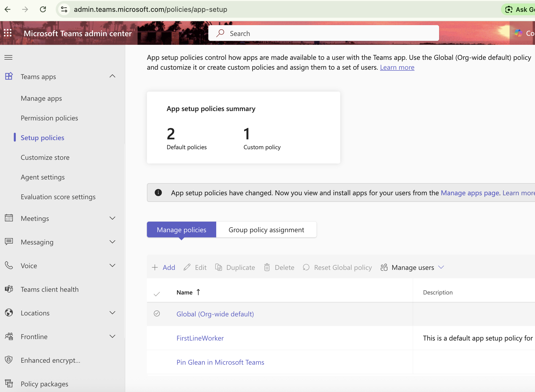Image resolution: width=535 pixels, height=392 pixels.
Task: Switch to the Manage policies tab
Action: 181,229
